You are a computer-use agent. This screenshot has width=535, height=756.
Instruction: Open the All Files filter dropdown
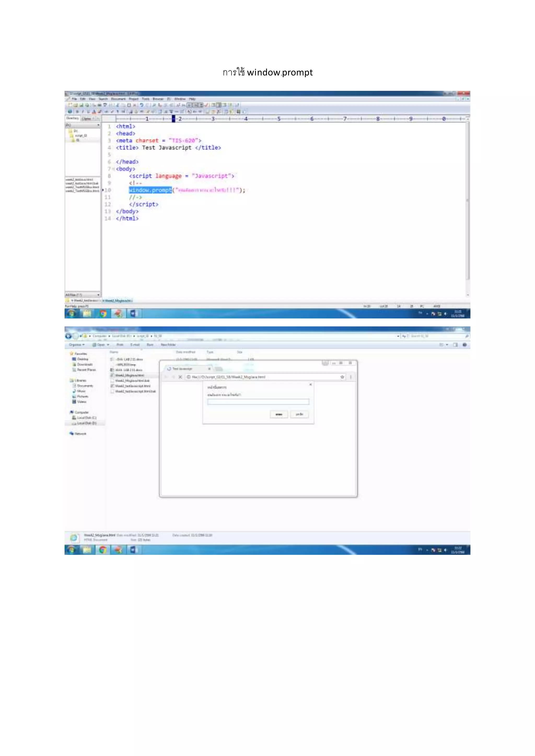pos(98,295)
